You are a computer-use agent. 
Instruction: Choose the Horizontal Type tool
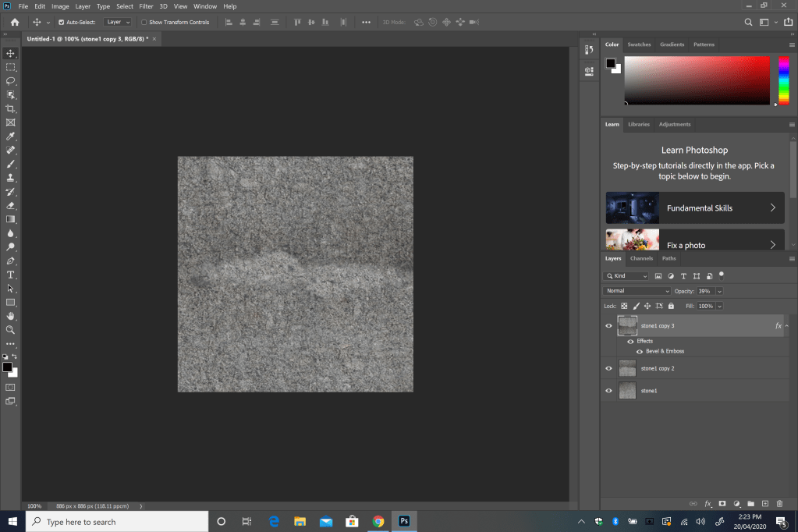click(x=11, y=275)
